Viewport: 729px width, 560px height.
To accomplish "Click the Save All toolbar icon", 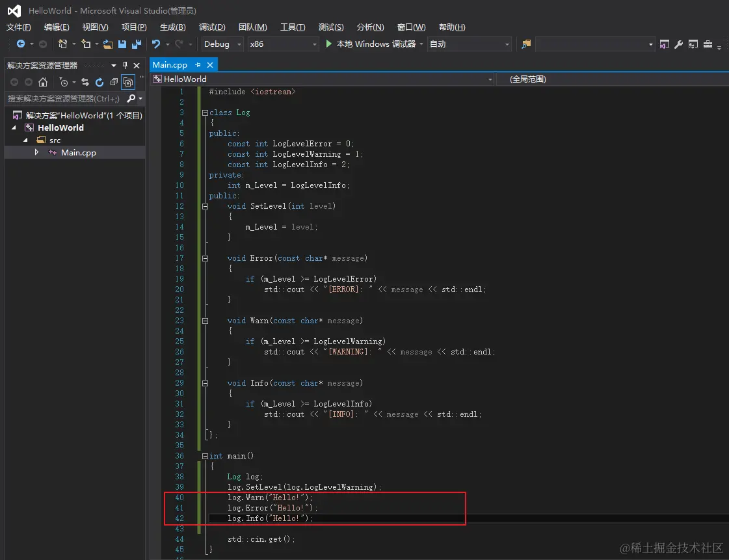I will [136, 44].
